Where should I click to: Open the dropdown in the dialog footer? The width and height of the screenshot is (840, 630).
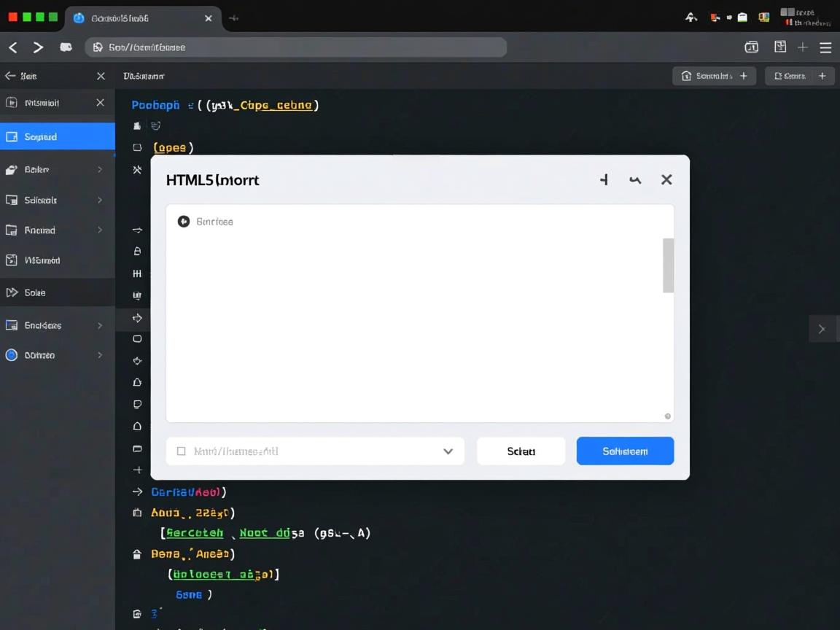click(448, 451)
